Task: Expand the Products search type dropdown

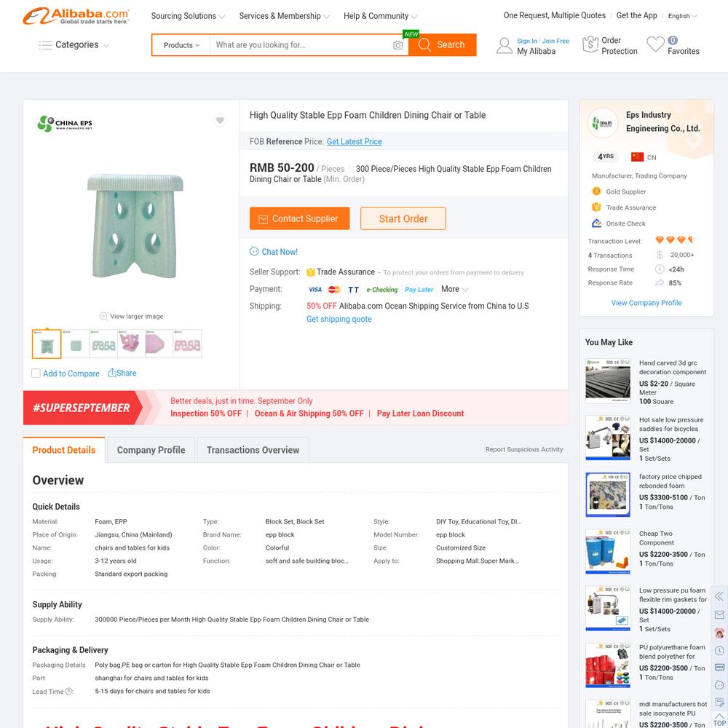Action: (181, 45)
